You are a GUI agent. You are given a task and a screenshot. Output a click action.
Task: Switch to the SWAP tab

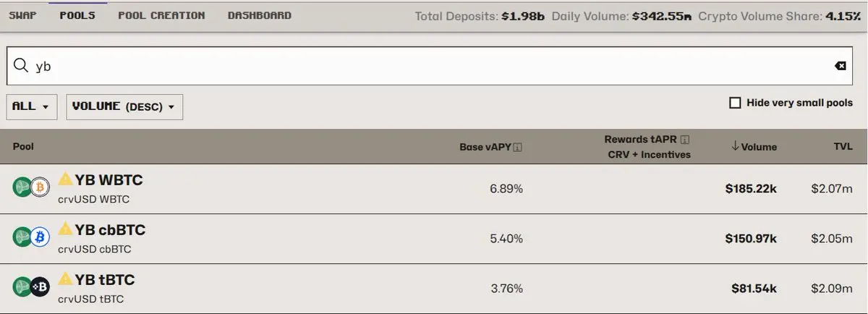(22, 15)
